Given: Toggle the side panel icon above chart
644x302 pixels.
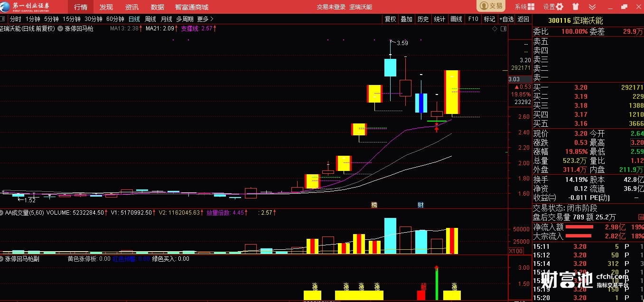Looking at the screenshot, I should click(503, 29).
